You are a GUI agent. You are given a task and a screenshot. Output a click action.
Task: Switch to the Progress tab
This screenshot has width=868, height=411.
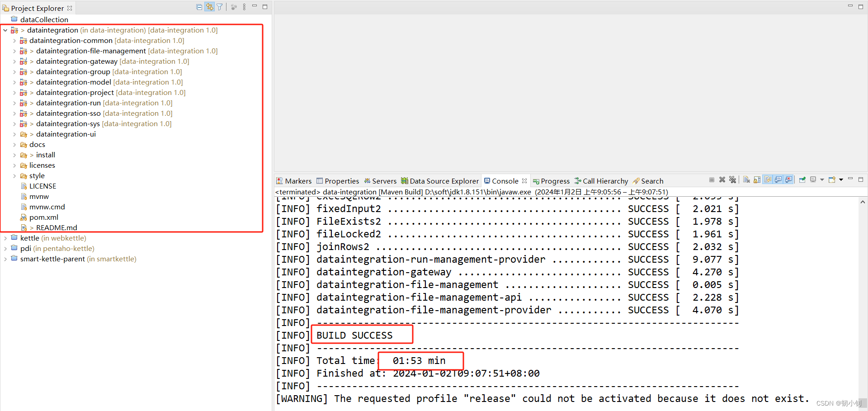[551, 181]
